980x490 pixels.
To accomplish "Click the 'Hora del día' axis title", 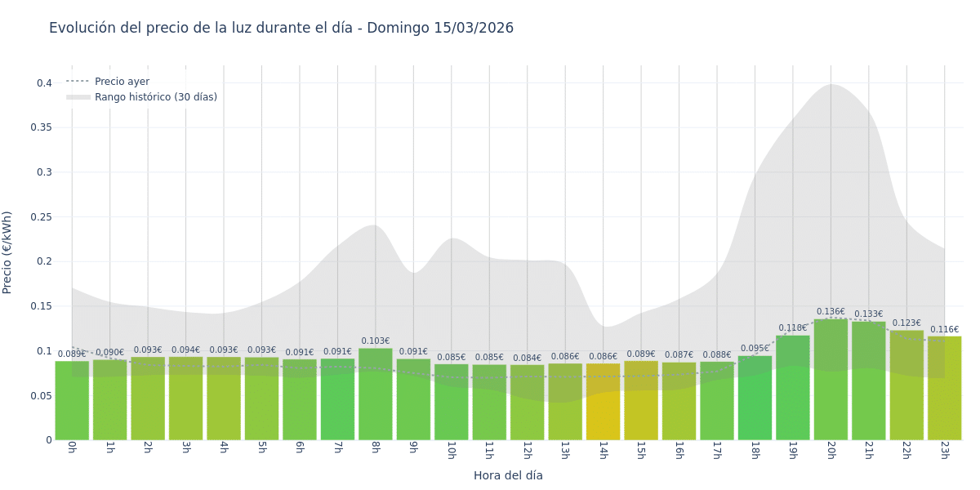I will pos(508,475).
